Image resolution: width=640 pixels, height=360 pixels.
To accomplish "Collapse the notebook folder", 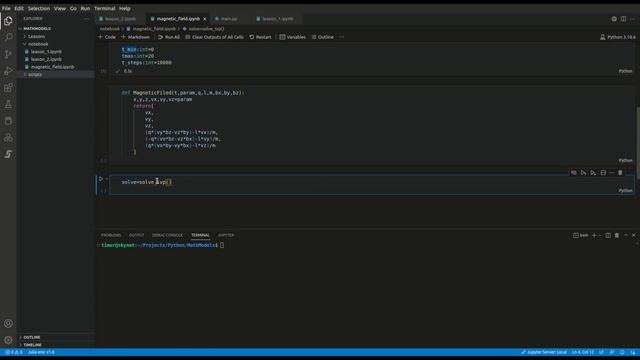I will (x=38, y=44).
